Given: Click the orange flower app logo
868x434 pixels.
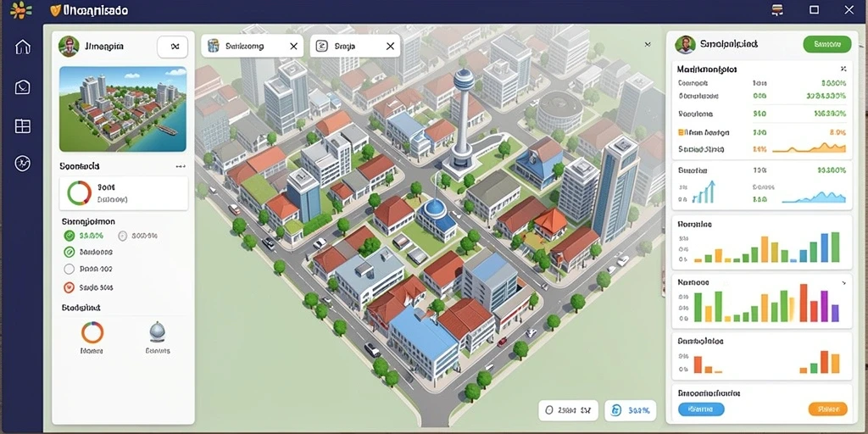Looking at the screenshot, I should [20, 9].
